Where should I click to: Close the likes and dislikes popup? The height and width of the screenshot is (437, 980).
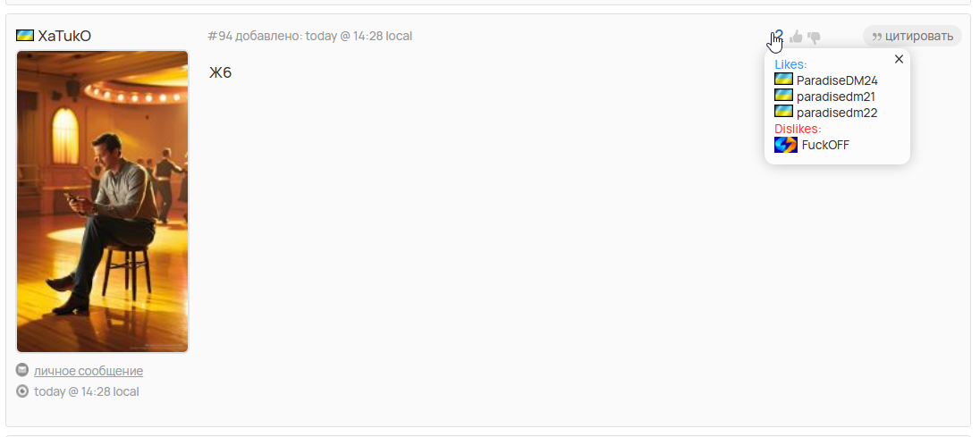(x=899, y=59)
